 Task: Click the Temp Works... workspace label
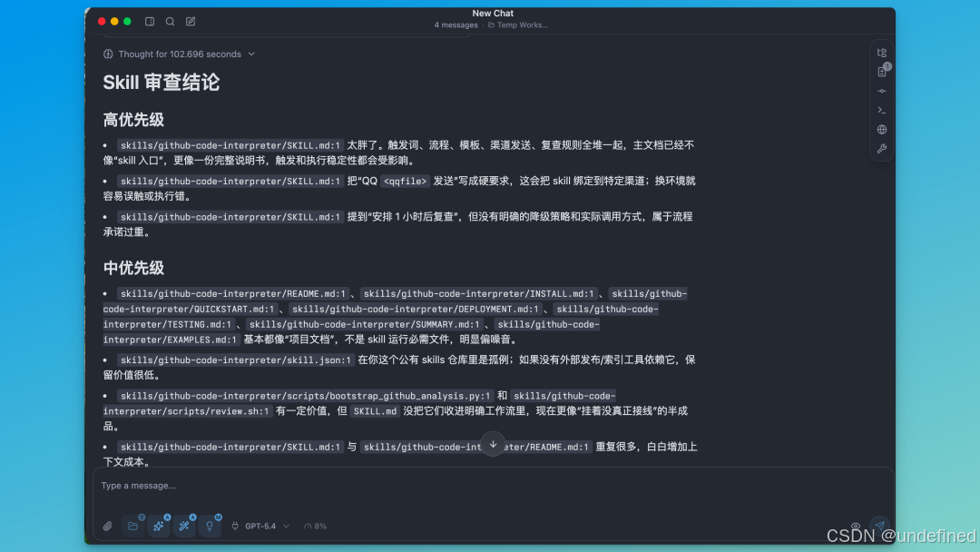click(518, 25)
